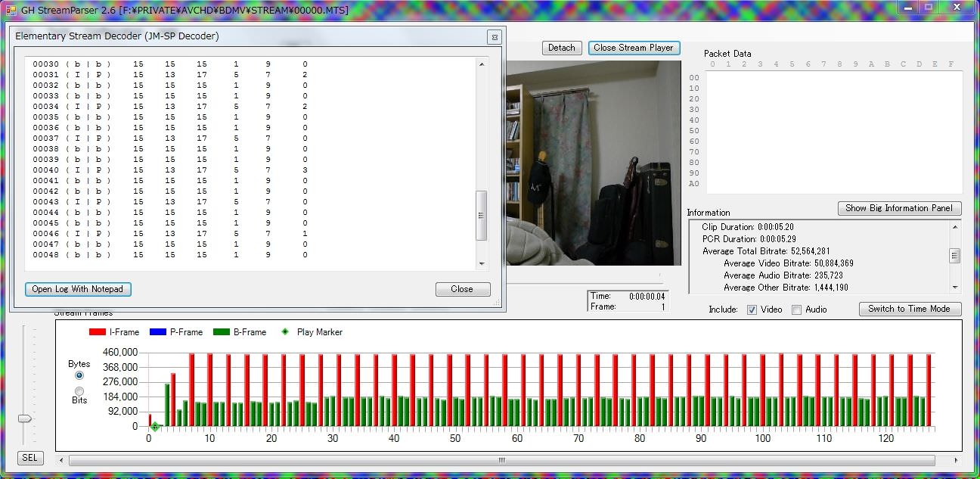The height and width of the screenshot is (479, 980).
Task: Select the Bytes radio button
Action: 79,375
